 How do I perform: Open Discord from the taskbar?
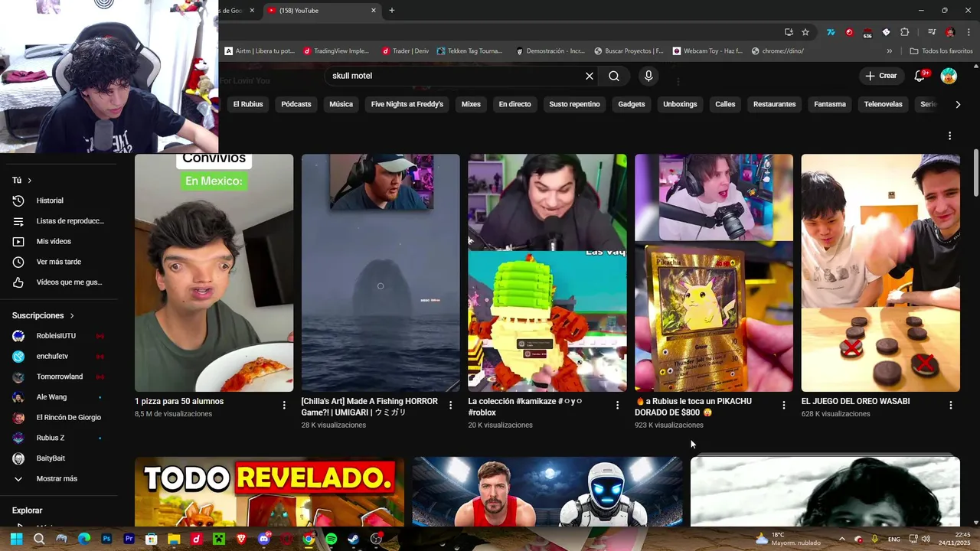click(264, 539)
